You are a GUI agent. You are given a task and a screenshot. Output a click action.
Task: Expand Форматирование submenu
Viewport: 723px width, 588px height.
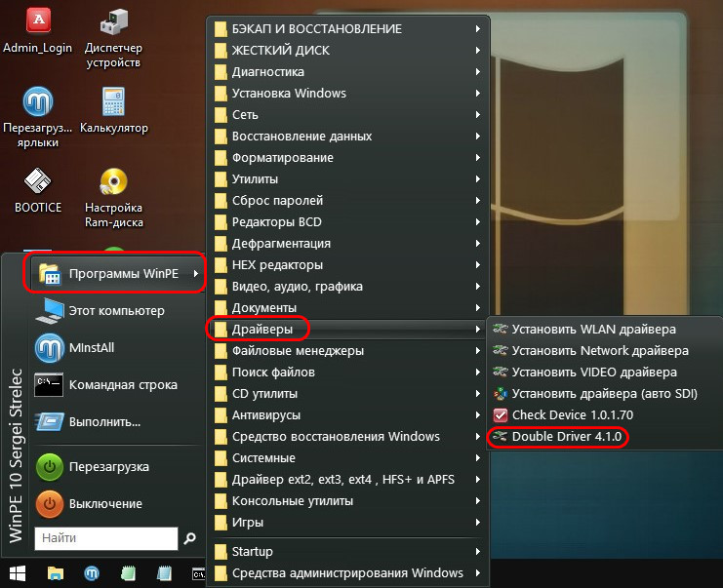pyautogui.click(x=348, y=158)
